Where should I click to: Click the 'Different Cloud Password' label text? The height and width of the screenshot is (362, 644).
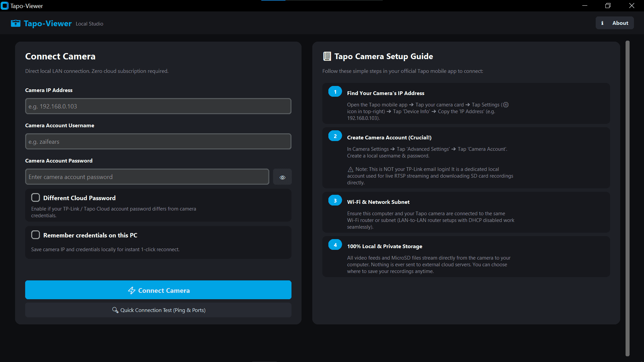tap(79, 198)
